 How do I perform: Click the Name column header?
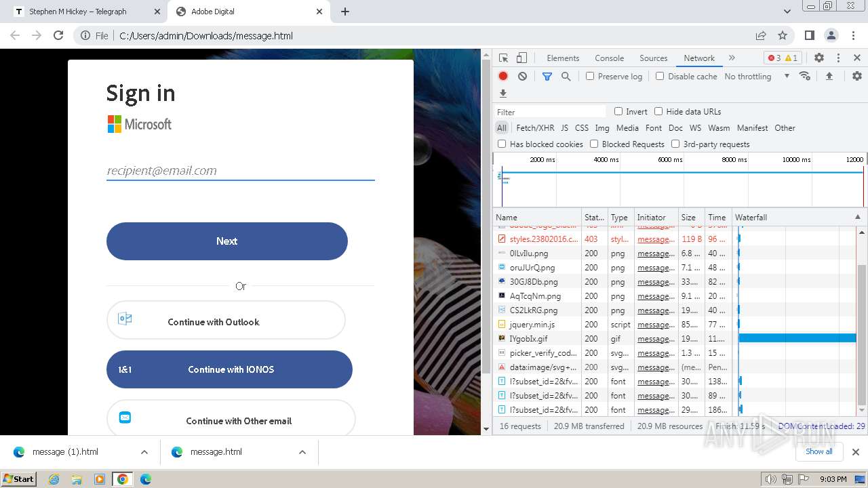click(x=538, y=217)
